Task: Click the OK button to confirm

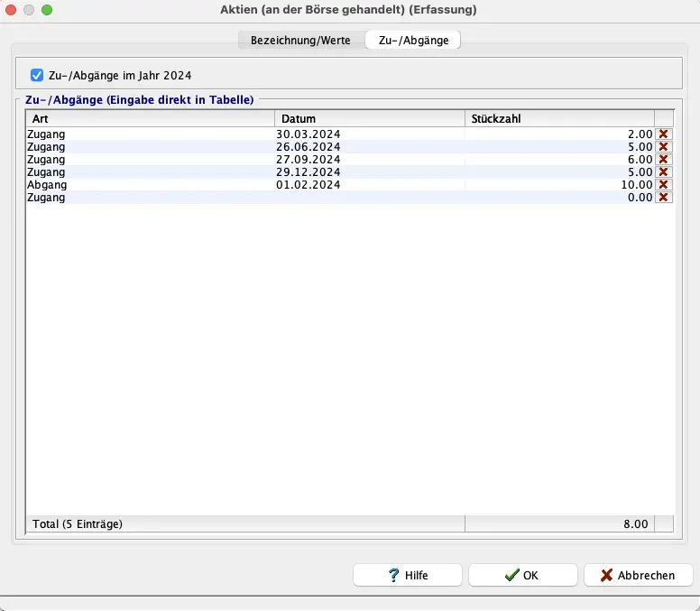Action: point(522,575)
